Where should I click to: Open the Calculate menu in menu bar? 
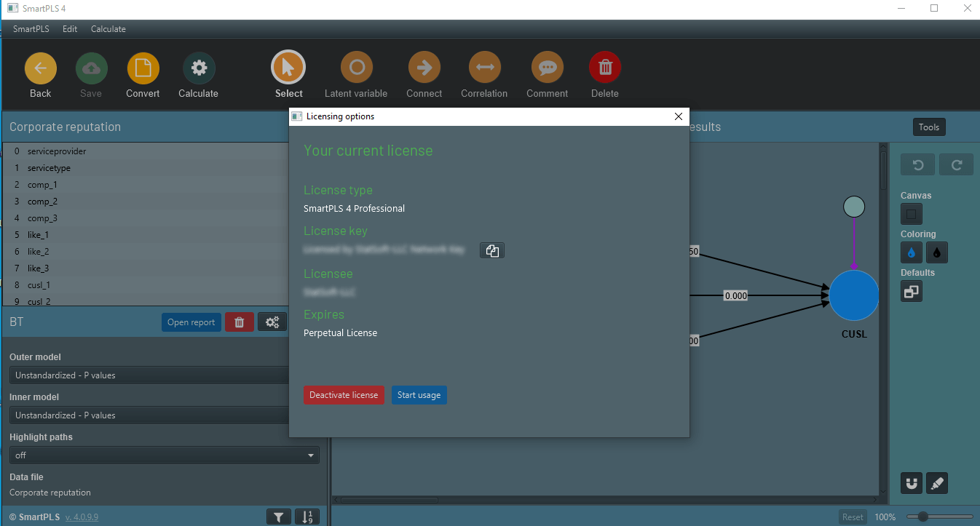click(108, 29)
